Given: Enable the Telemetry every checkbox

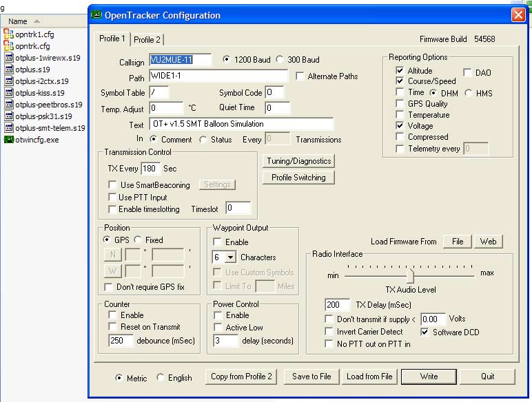Looking at the screenshot, I should [400, 149].
